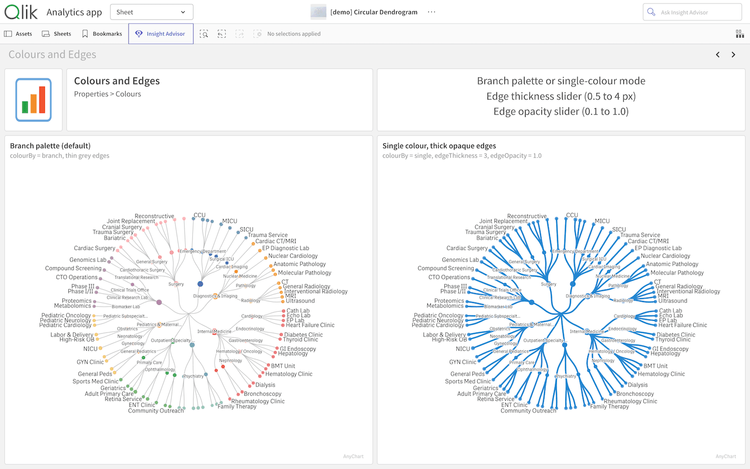Image resolution: width=750 pixels, height=469 pixels.
Task: Select 'Compound Screening' label in left chart
Action: click(x=73, y=268)
